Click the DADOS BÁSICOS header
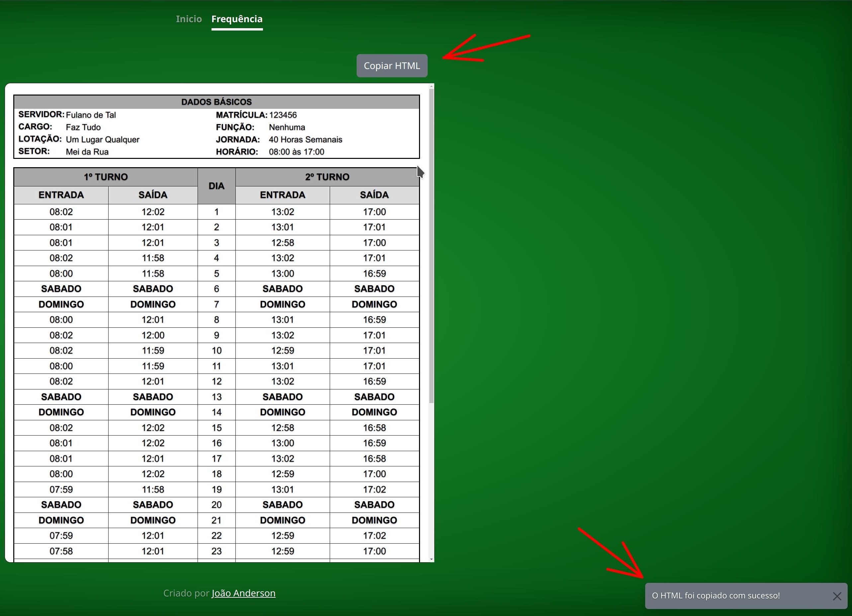This screenshot has height=616, width=852. 216,102
